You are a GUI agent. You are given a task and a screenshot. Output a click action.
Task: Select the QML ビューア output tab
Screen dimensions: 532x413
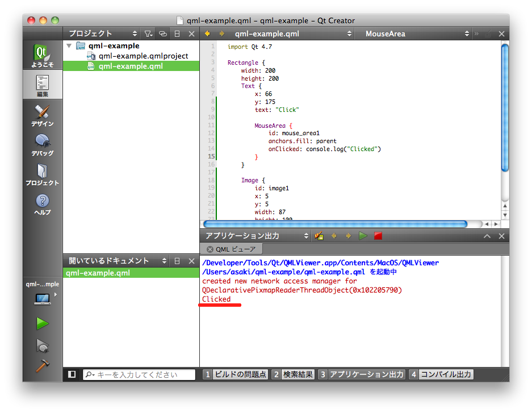coord(231,249)
